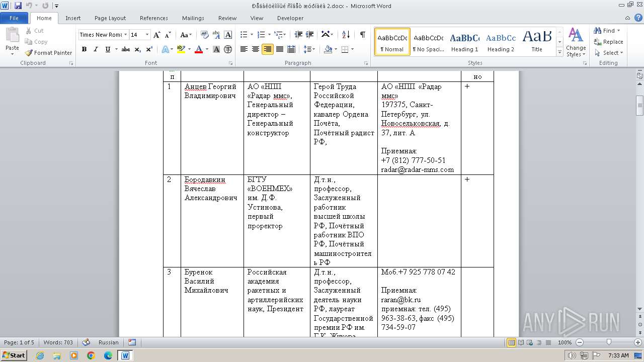Open the Select dropdown

(x=609, y=53)
